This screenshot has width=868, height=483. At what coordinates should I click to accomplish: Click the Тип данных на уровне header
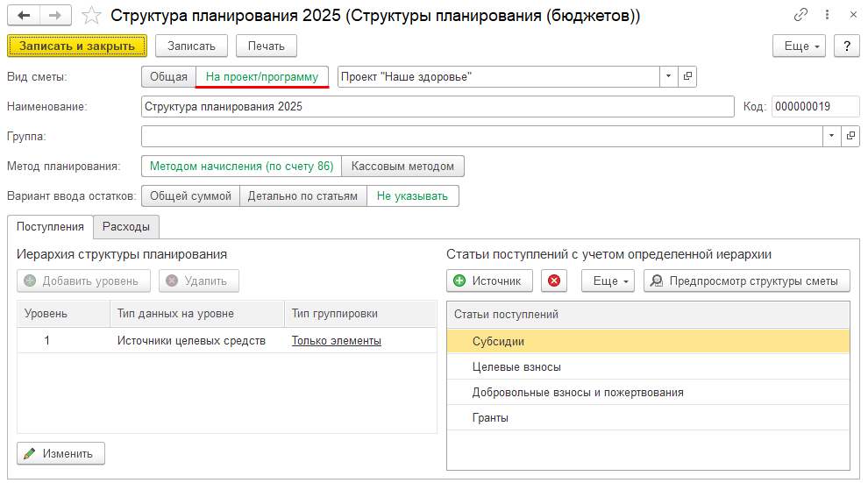pyautogui.click(x=197, y=314)
